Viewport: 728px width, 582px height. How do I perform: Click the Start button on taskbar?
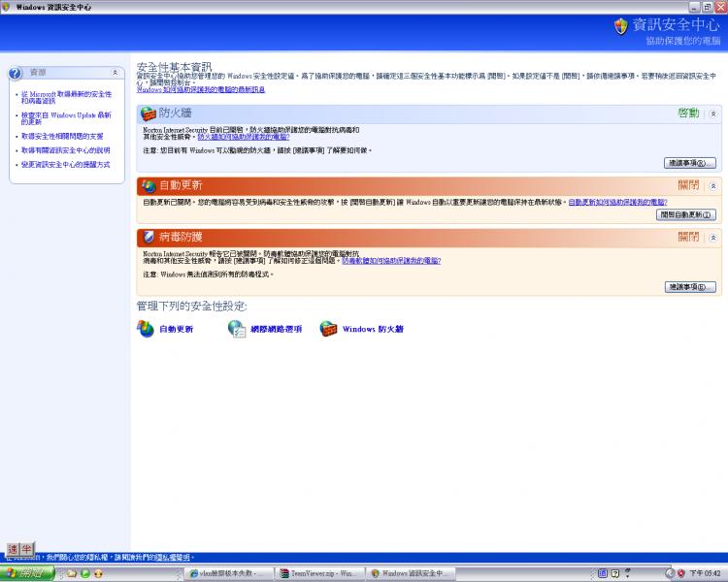pos(27,574)
